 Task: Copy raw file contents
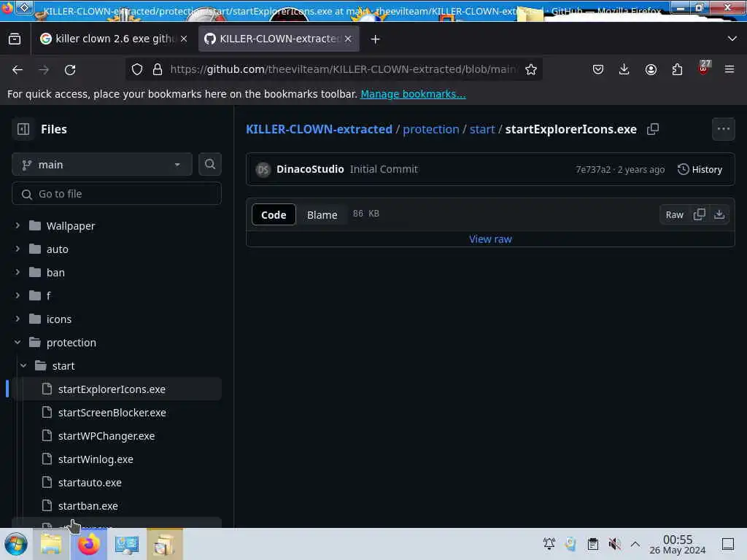[x=700, y=215]
